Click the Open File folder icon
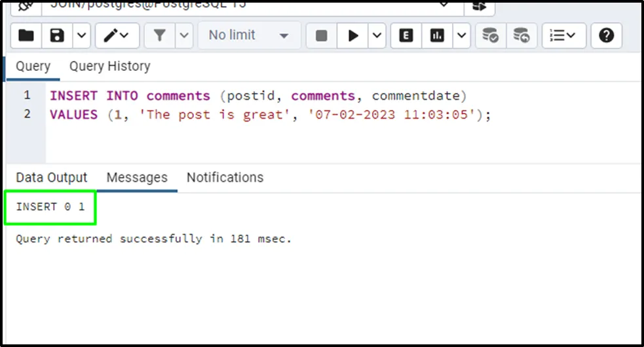The image size is (644, 347). 26,35
